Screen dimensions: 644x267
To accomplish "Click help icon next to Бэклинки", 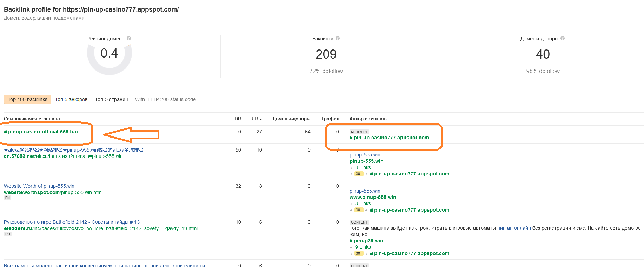I will click(x=338, y=39).
